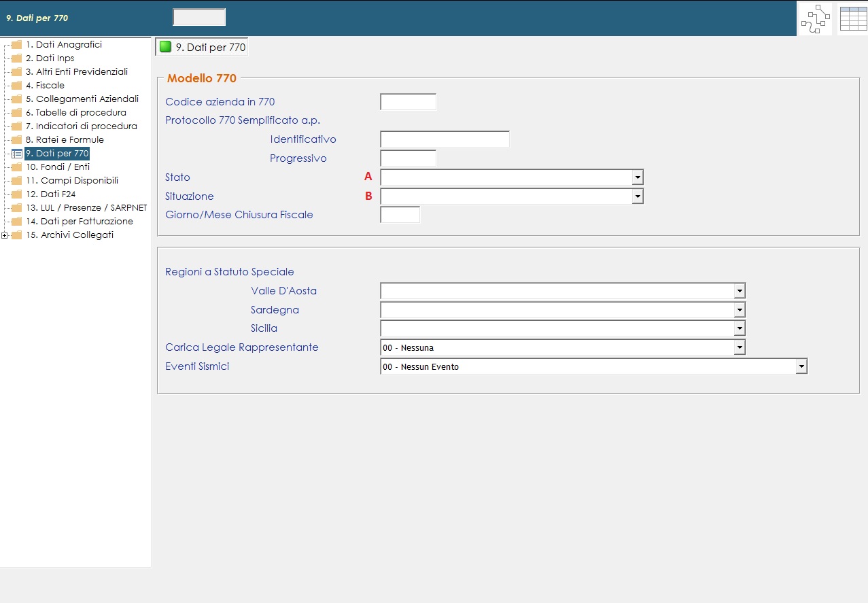The image size is (868, 603).
Task: Click form icon beside 9. Dati per 770
Action: pos(17,154)
